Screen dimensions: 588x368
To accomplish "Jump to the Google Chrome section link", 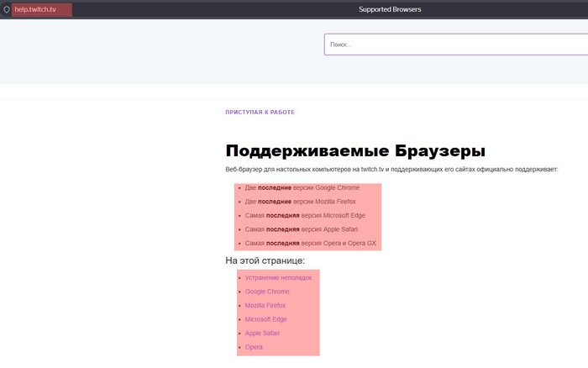I will pyautogui.click(x=266, y=292).
